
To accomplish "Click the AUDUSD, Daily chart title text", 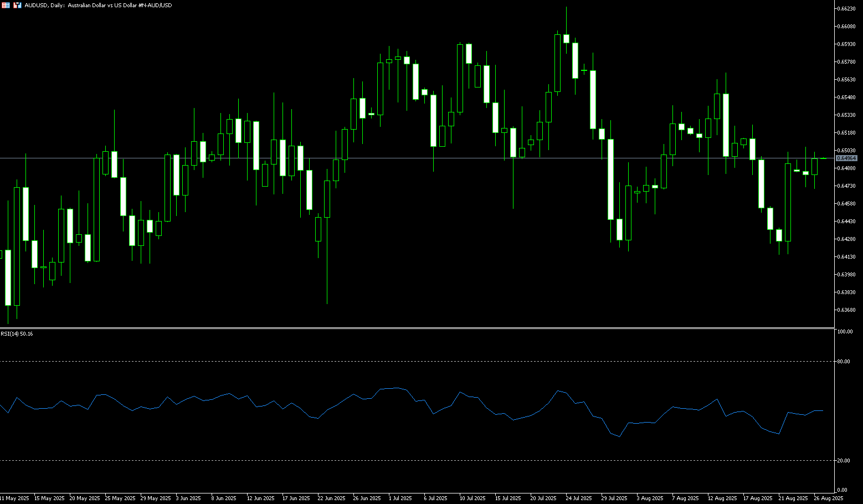I will click(98, 5).
